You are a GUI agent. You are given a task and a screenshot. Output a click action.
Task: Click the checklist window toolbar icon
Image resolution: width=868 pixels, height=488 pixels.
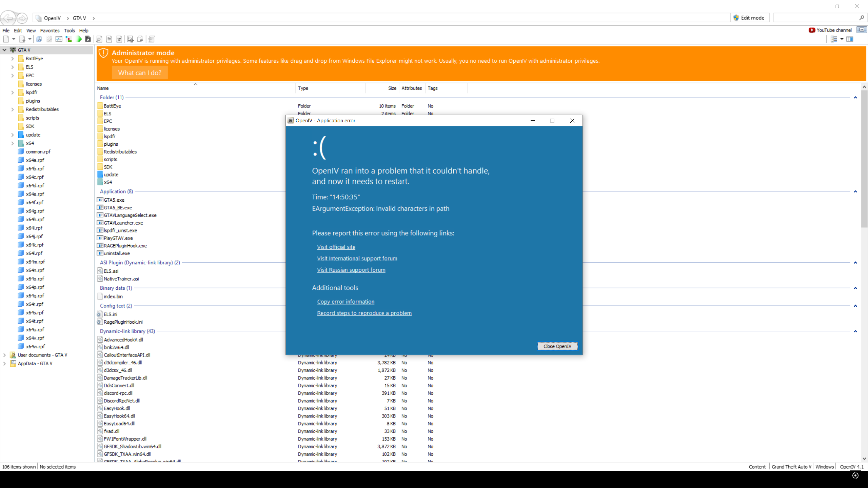pos(59,39)
